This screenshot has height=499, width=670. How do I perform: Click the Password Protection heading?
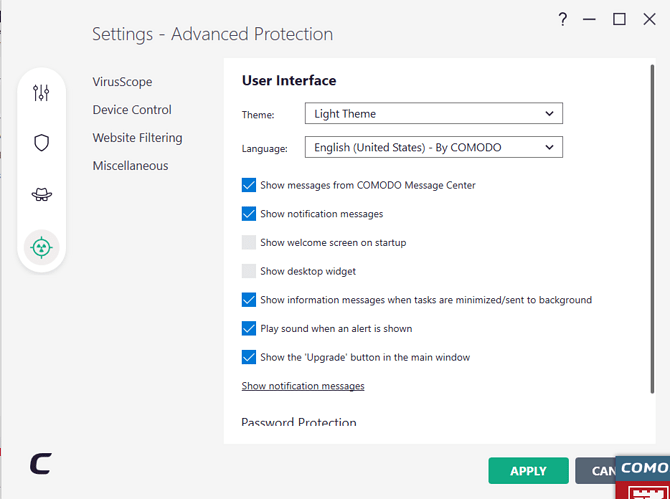(299, 422)
